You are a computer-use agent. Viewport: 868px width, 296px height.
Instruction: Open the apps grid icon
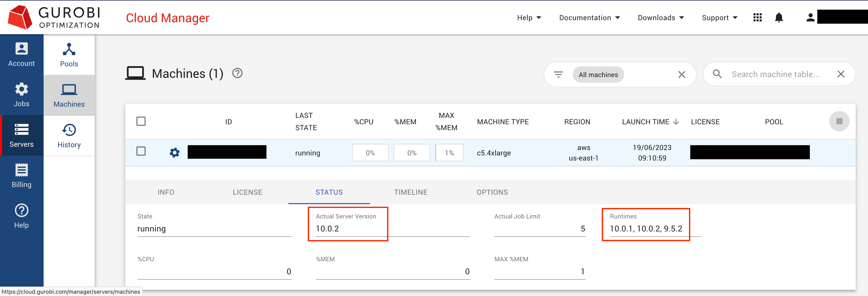757,18
